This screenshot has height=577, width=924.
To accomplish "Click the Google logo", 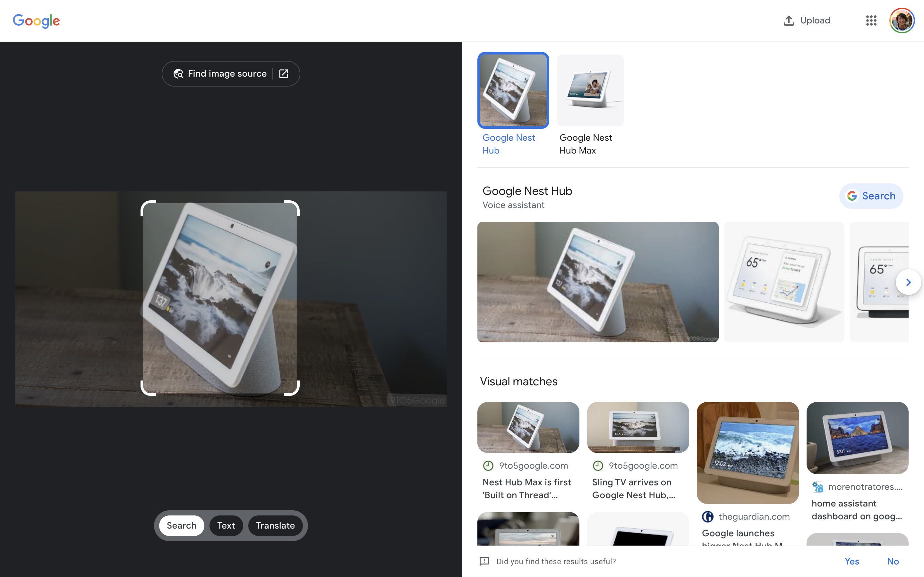I will [36, 21].
